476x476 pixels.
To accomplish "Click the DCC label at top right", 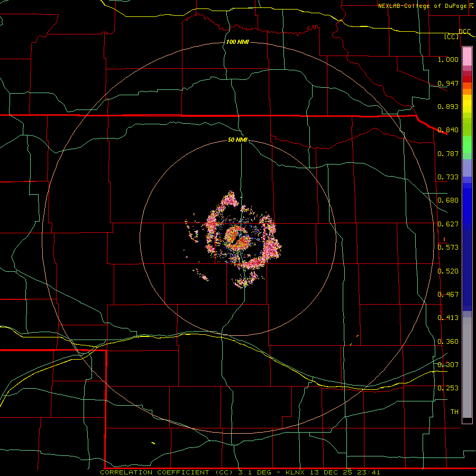I will tap(464, 32).
